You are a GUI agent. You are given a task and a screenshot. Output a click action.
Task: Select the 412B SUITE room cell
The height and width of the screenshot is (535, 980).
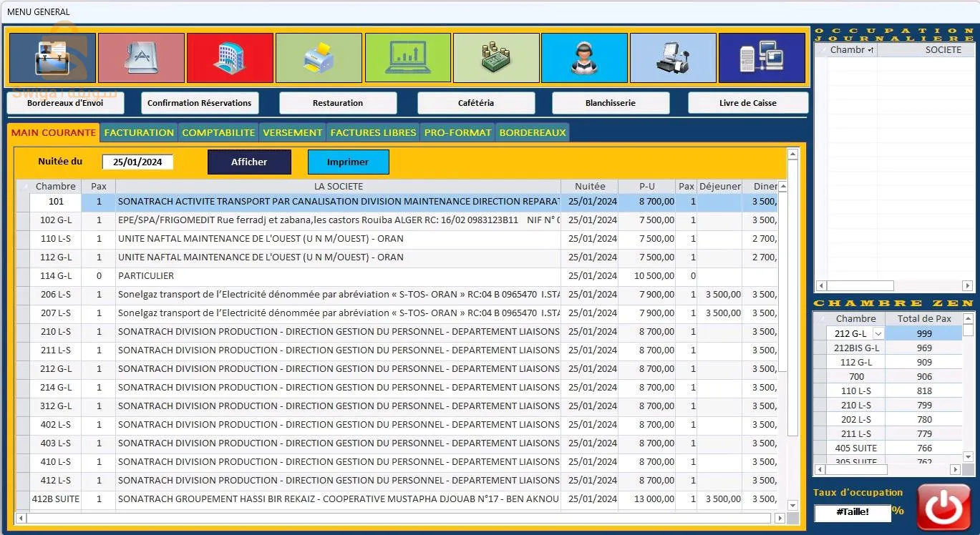point(56,499)
